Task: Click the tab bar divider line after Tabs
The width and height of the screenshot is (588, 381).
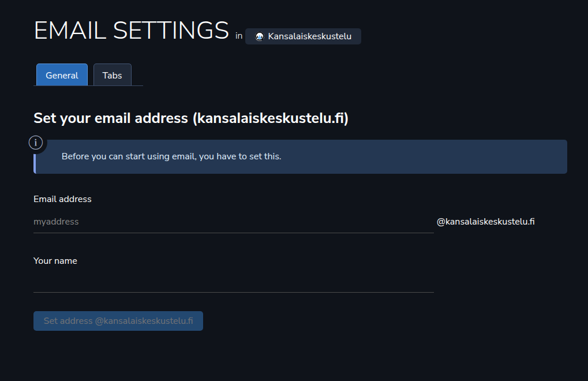Action: pos(137,85)
